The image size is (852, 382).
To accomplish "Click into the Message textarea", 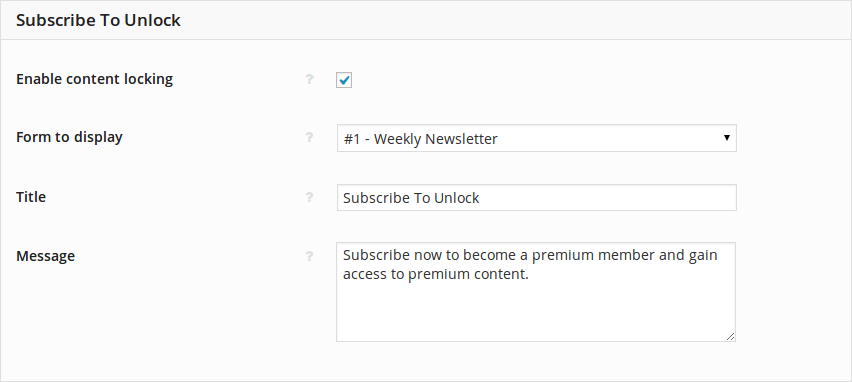I will (536, 292).
